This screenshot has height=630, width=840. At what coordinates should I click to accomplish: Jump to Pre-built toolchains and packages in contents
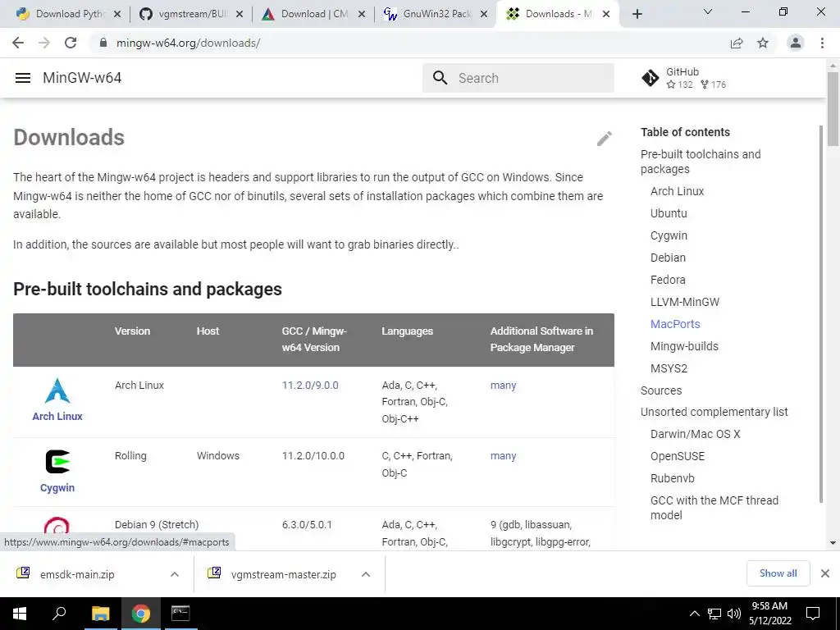(x=701, y=162)
